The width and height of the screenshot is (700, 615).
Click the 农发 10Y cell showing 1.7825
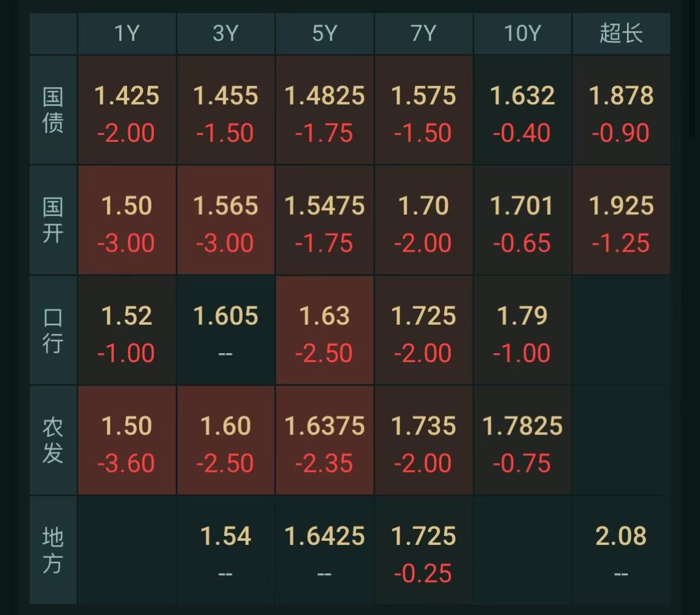coord(522,440)
